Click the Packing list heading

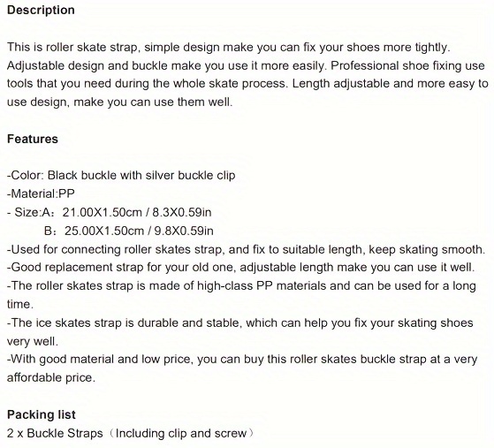point(42,414)
